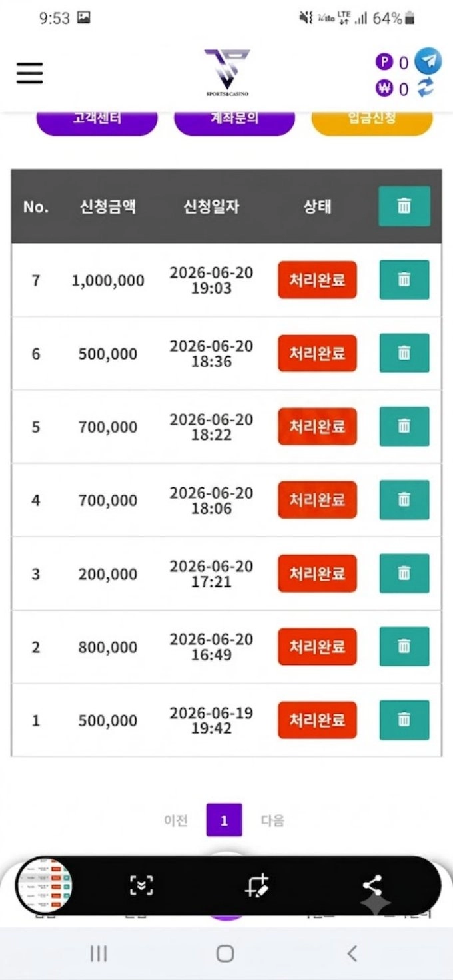Image resolution: width=453 pixels, height=980 pixels.
Task: Tap the purple P points icon
Action: pos(384,63)
